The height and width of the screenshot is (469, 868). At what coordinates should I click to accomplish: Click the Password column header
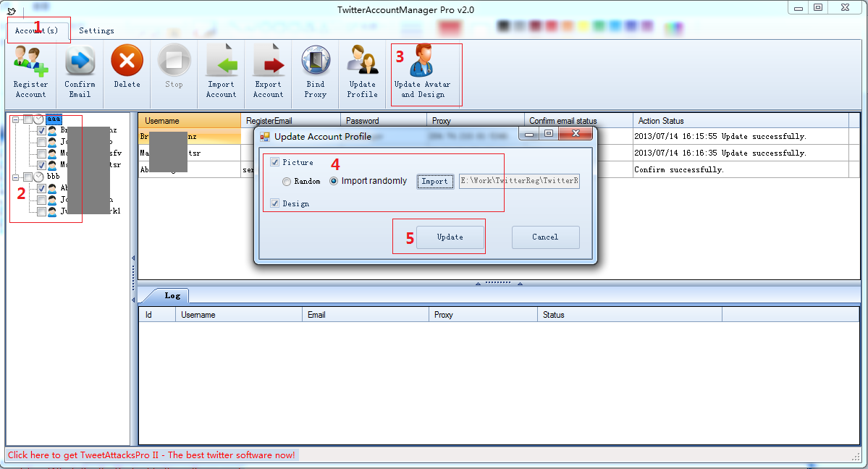click(384, 121)
